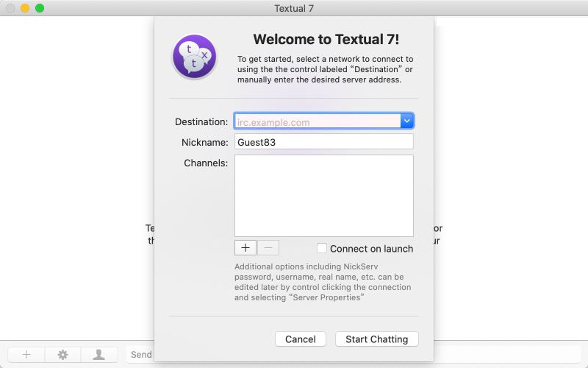Screen dimensions: 588x368
Task: Add a channel with the plus button
Action: coord(245,248)
